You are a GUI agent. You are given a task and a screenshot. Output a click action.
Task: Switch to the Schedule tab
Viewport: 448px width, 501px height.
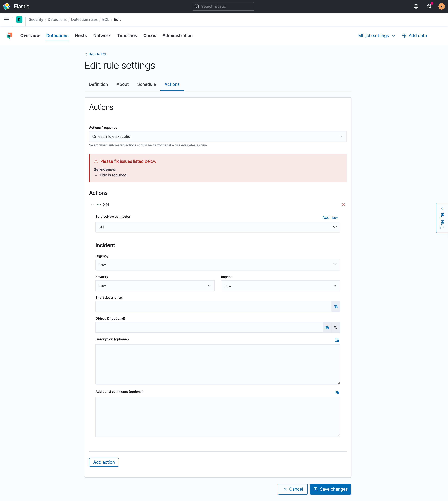[x=146, y=84]
